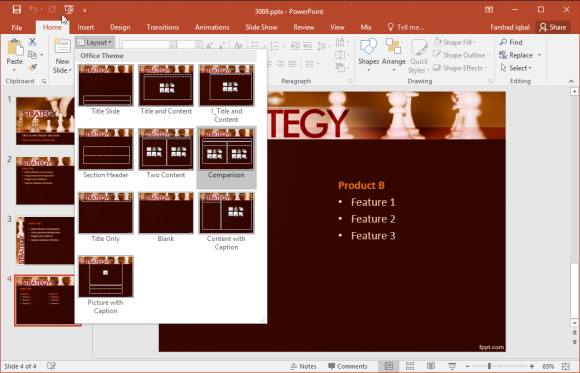This screenshot has height=373, width=580.
Task: Click the Cut scissors icon
Action: coord(33,42)
